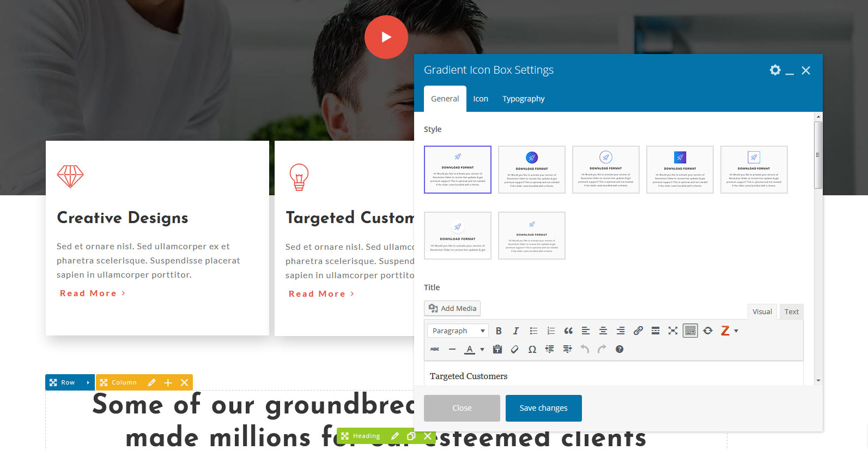Clear formatting with the eraser icon

point(515,349)
